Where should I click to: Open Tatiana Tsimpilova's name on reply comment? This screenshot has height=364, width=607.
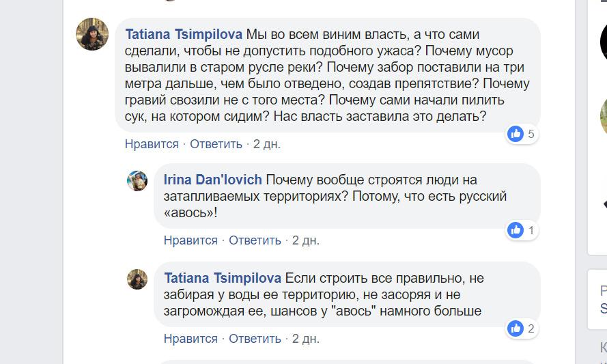223,278
